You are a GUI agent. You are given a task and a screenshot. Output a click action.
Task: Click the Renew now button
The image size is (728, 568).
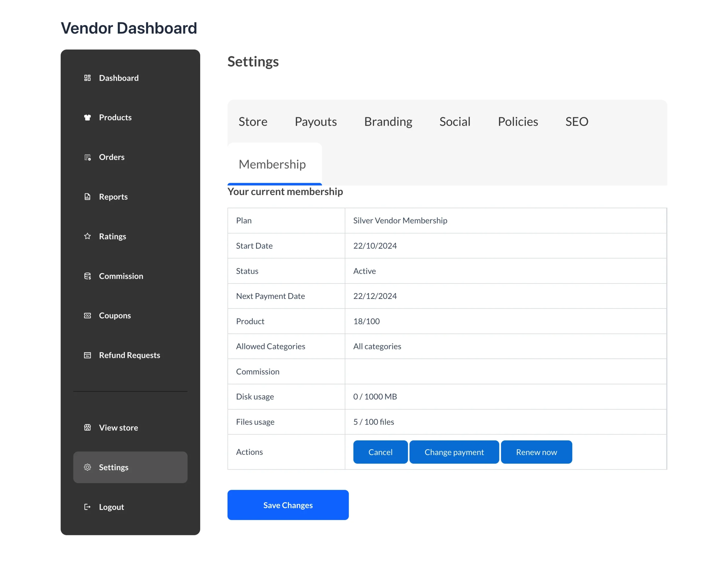click(536, 452)
